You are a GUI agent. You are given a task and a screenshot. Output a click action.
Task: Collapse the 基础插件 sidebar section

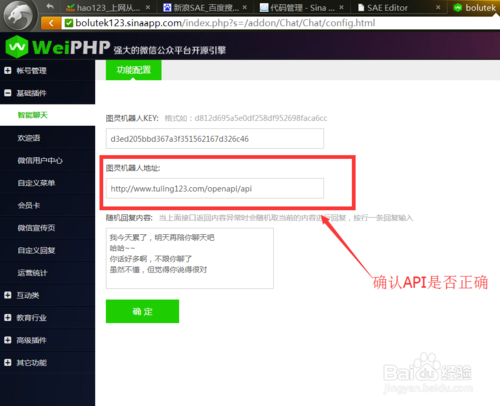47,93
